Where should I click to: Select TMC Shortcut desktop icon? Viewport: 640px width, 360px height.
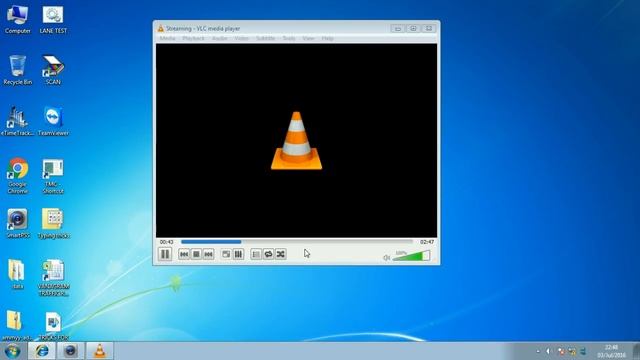[53, 176]
